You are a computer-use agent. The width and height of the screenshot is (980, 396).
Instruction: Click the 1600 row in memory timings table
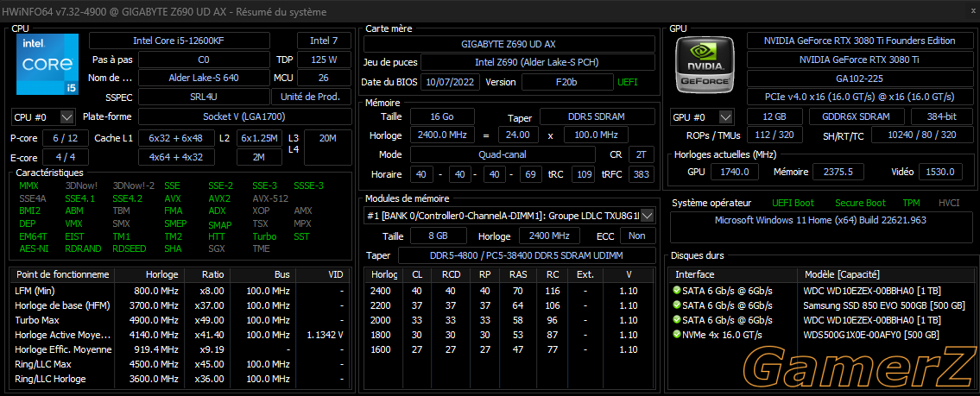[510, 349]
